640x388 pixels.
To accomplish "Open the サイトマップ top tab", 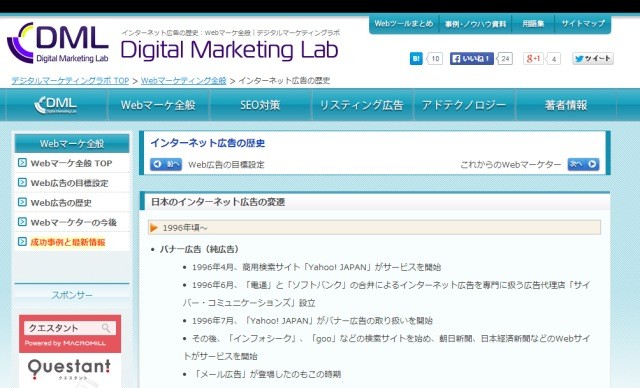I will tap(583, 24).
